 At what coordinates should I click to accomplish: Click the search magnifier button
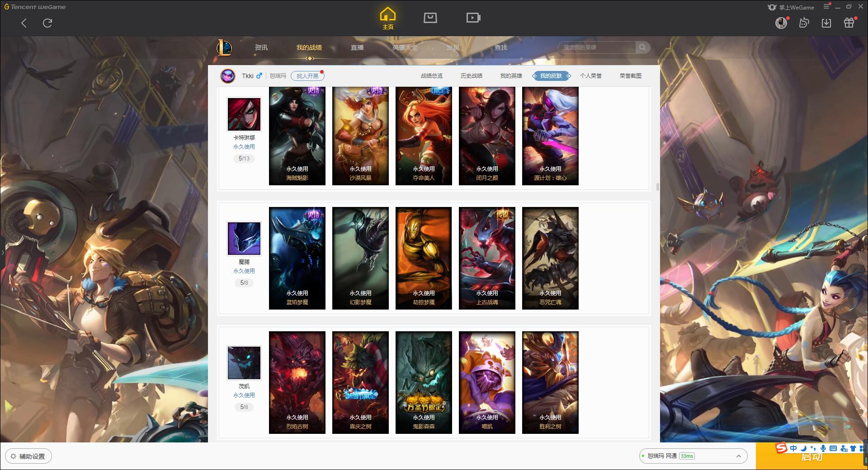[x=642, y=47]
